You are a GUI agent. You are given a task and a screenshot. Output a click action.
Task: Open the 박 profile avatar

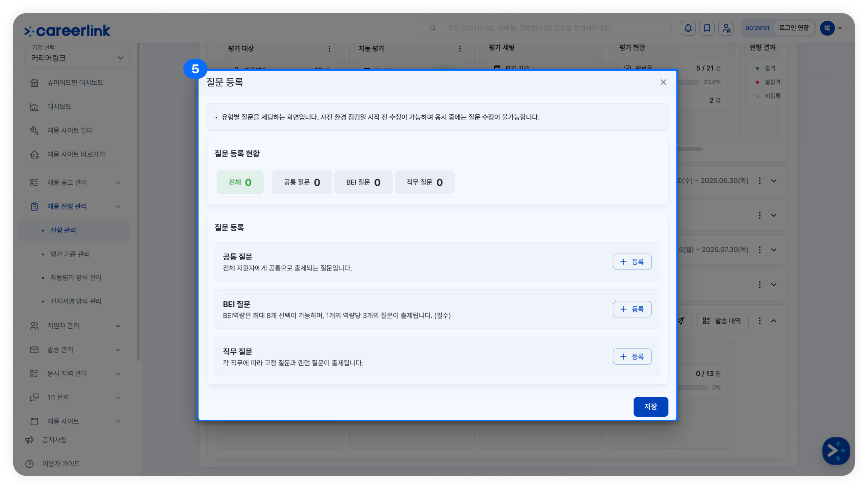click(x=827, y=28)
